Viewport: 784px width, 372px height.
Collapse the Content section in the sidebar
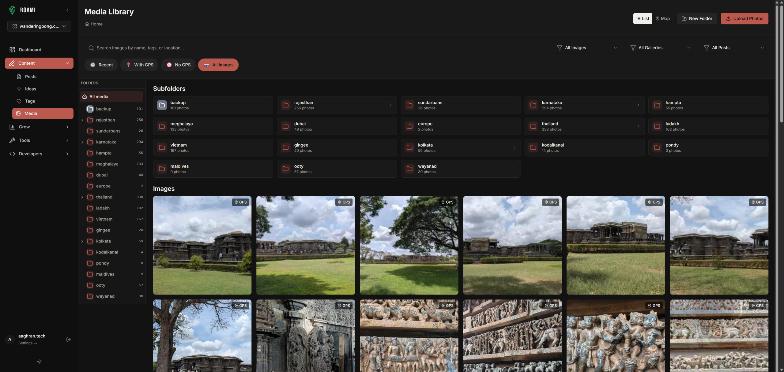click(39, 64)
